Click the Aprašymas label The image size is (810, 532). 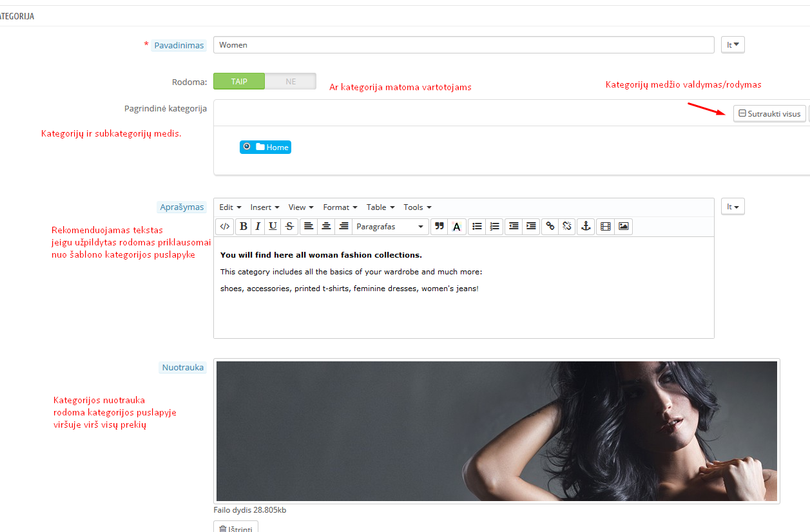(182, 207)
